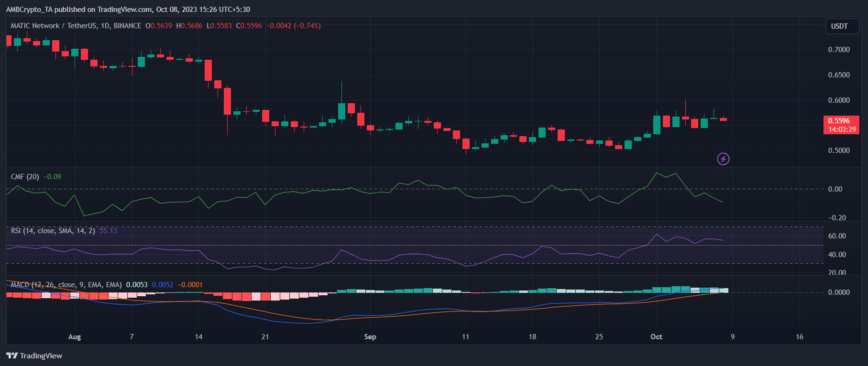Image resolution: width=868 pixels, height=366 pixels.
Task: Select the MATIC Network / TetherUS symbol title
Action: tap(76, 26)
